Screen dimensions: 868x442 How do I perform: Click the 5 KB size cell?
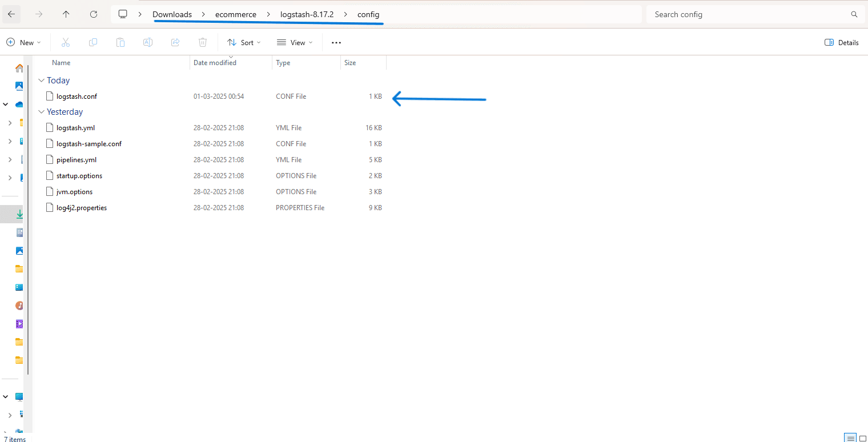pos(375,160)
